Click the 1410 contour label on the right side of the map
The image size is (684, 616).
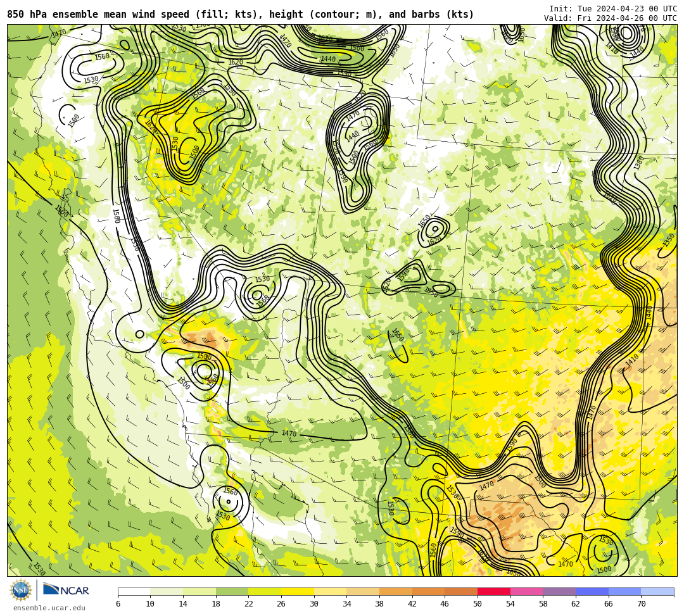pos(631,360)
